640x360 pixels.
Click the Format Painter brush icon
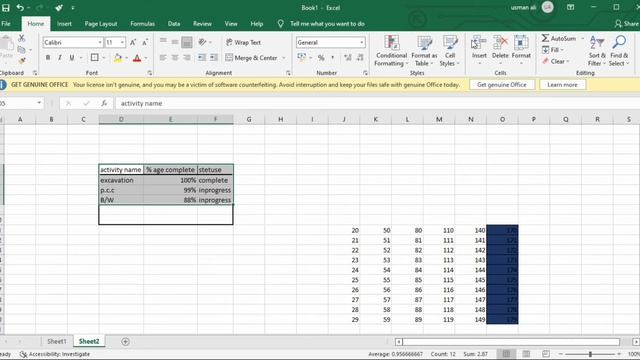22,61
